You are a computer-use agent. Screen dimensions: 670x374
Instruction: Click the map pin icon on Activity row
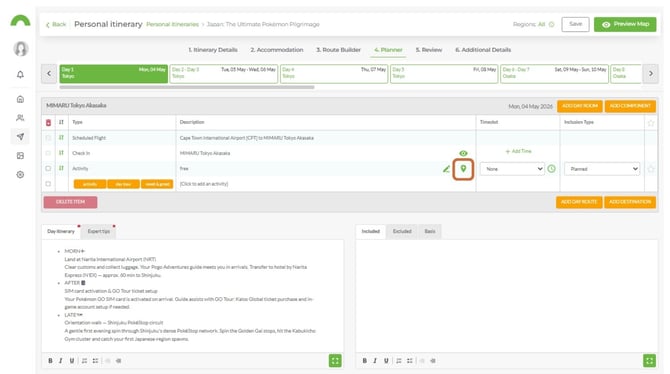coord(463,169)
